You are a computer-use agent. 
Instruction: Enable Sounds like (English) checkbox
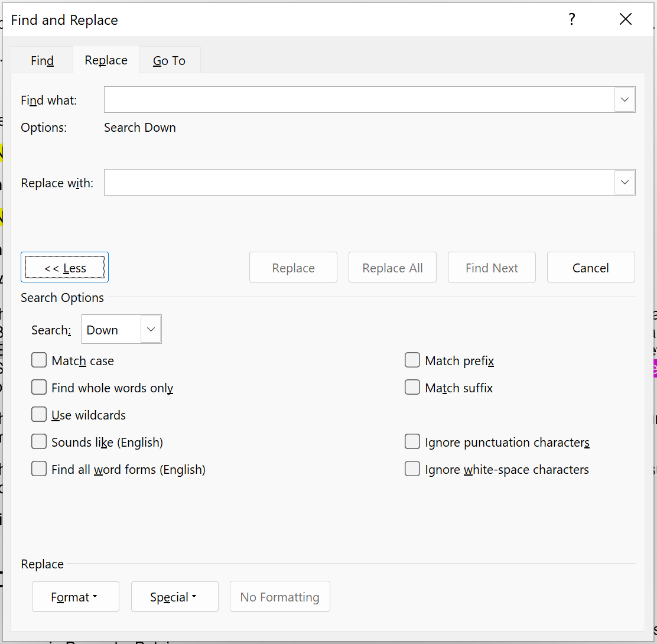click(x=39, y=442)
